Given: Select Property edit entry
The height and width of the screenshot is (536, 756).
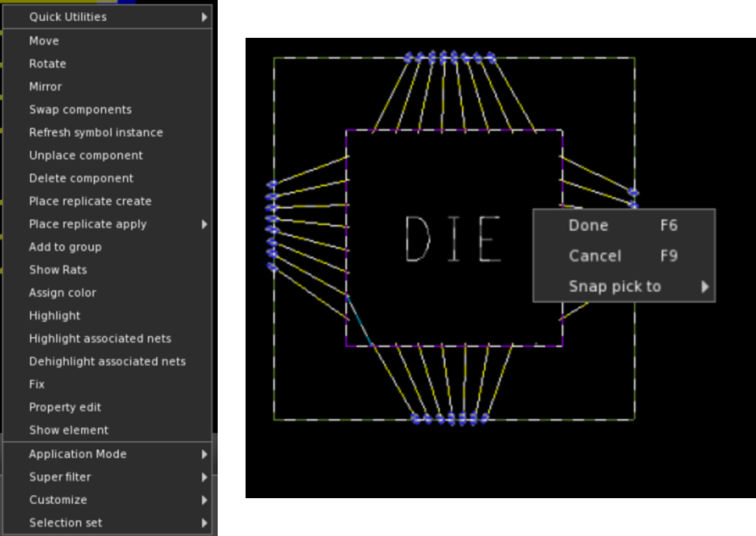Looking at the screenshot, I should (x=65, y=407).
